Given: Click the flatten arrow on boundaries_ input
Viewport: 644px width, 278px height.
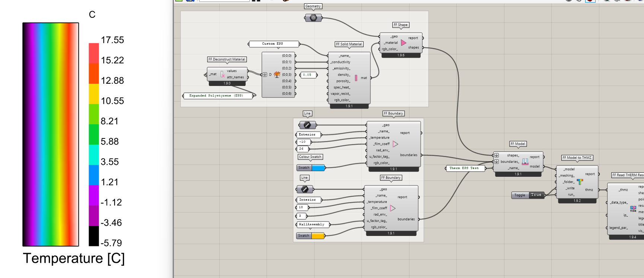Looking at the screenshot, I should pyautogui.click(x=497, y=162).
